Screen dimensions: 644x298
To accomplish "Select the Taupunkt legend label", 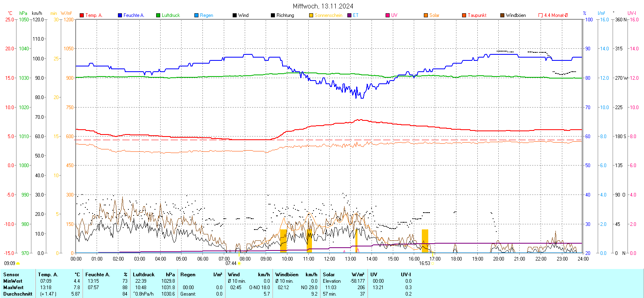I will (x=477, y=15).
